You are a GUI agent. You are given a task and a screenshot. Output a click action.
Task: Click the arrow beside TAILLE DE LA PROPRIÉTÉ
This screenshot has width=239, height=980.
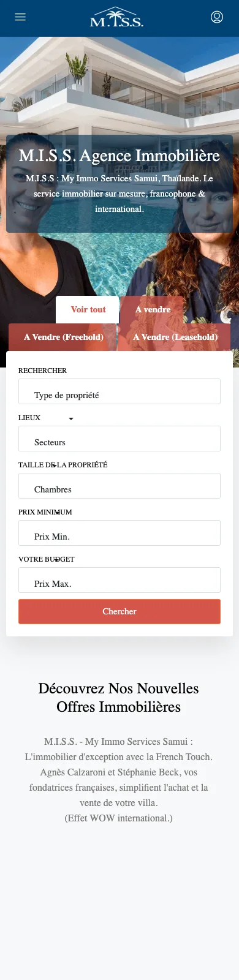[55, 466]
